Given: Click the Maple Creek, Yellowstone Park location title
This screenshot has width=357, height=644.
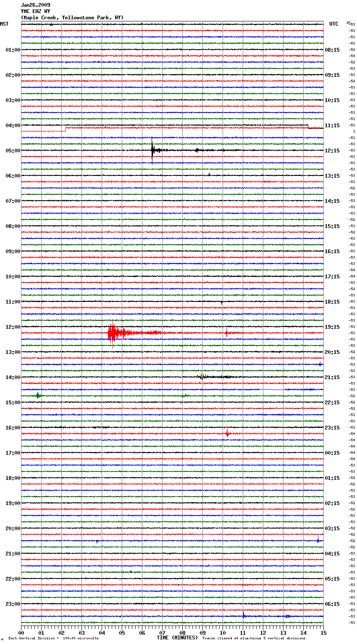Looking at the screenshot, I should (72, 18).
